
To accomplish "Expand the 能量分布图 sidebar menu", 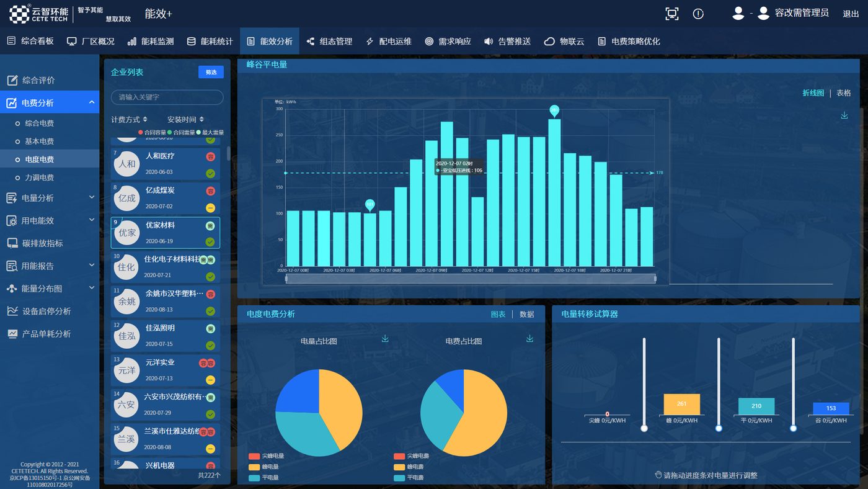I will 92,288.
